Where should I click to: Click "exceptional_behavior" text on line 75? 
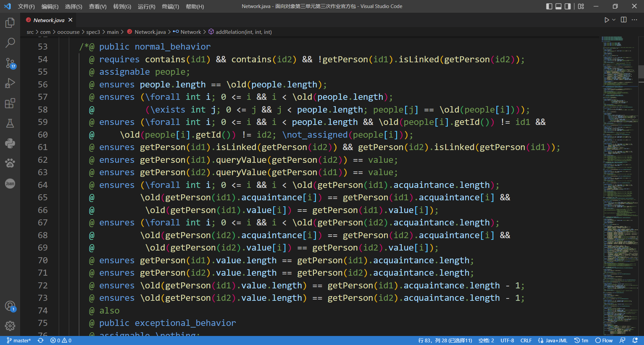(x=185, y=323)
